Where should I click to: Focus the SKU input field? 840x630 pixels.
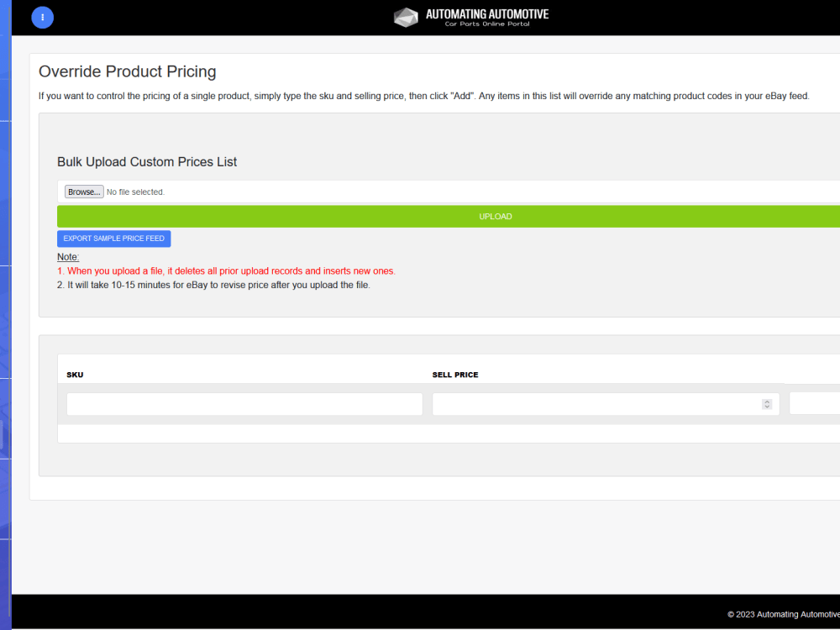point(244,404)
